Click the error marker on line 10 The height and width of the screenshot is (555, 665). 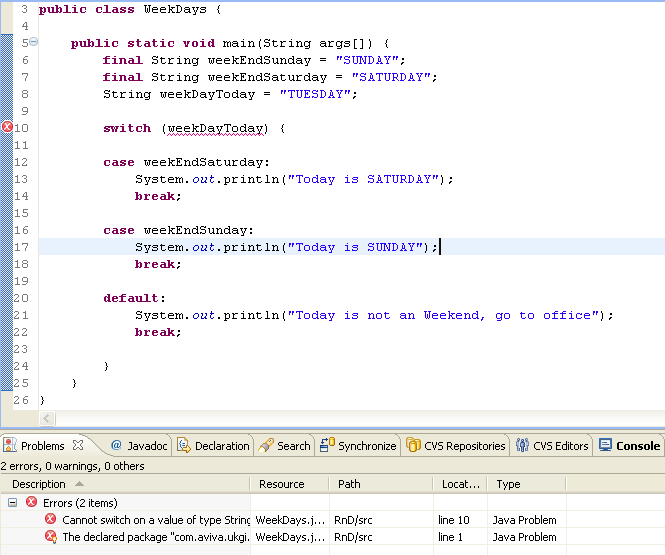[7, 127]
